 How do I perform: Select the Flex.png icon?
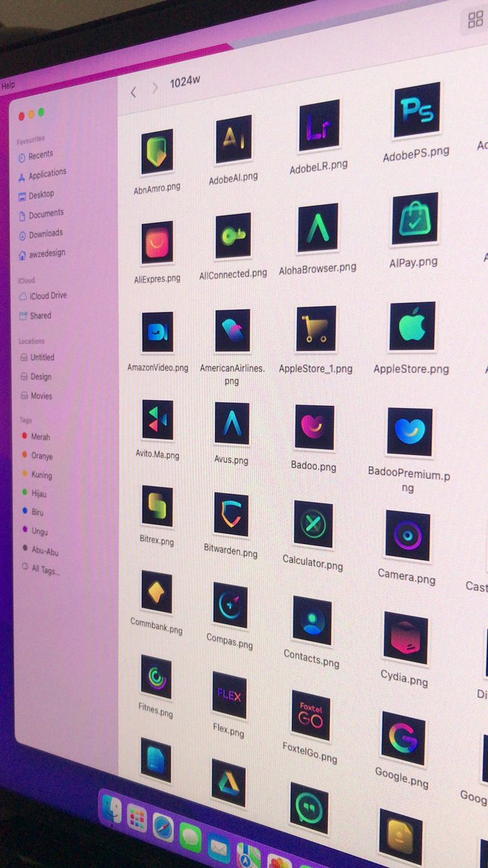coord(229,695)
